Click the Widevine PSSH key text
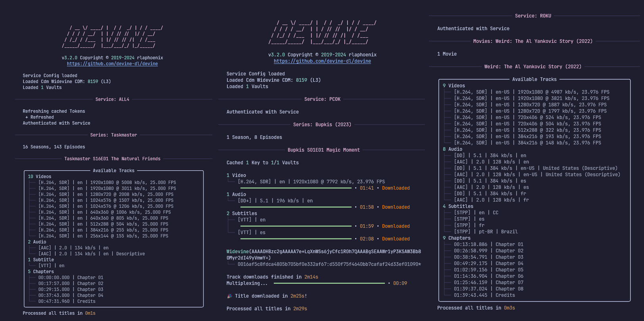Image resolution: width=644 pixels, height=321 pixels. 323,254
